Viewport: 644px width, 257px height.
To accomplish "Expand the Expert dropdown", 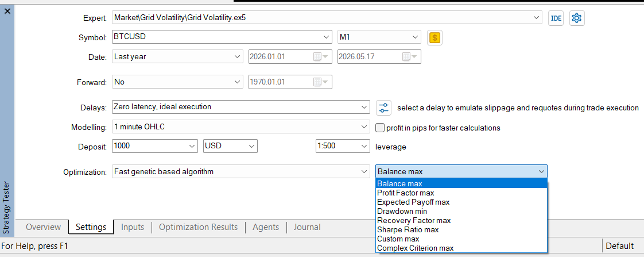I will pyautogui.click(x=537, y=18).
